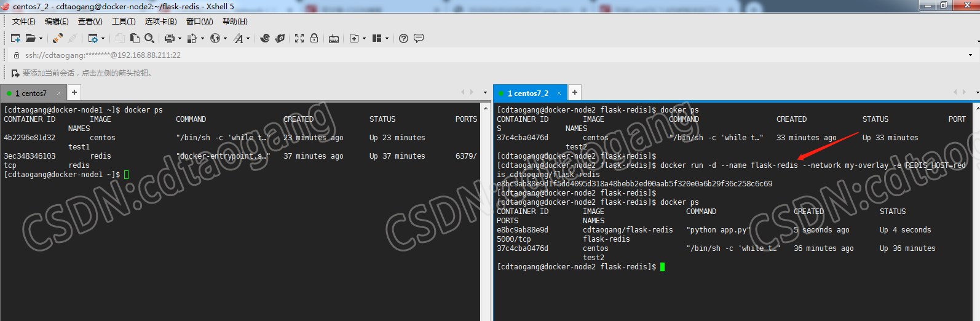The width and height of the screenshot is (980, 321).
Task: Open the dropdown beside the Open folder icon
Action: click(x=41, y=38)
